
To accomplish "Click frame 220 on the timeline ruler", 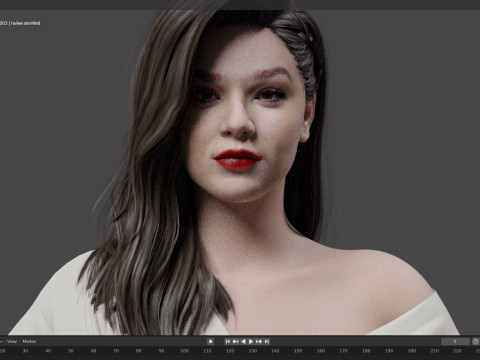I will [x=457, y=351].
